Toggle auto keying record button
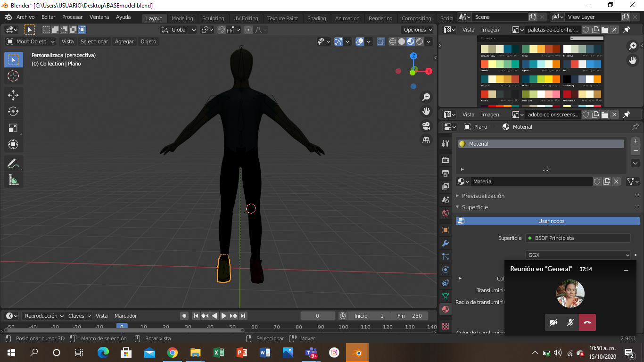The image size is (644, 362). (x=184, y=316)
